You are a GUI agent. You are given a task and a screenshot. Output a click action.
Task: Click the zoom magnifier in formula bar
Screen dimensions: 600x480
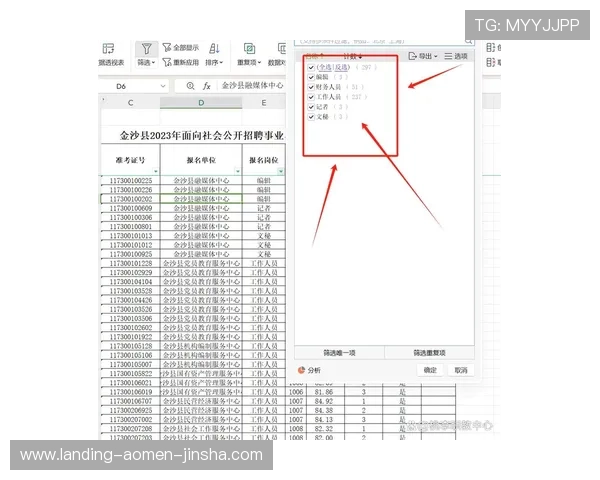click(190, 86)
